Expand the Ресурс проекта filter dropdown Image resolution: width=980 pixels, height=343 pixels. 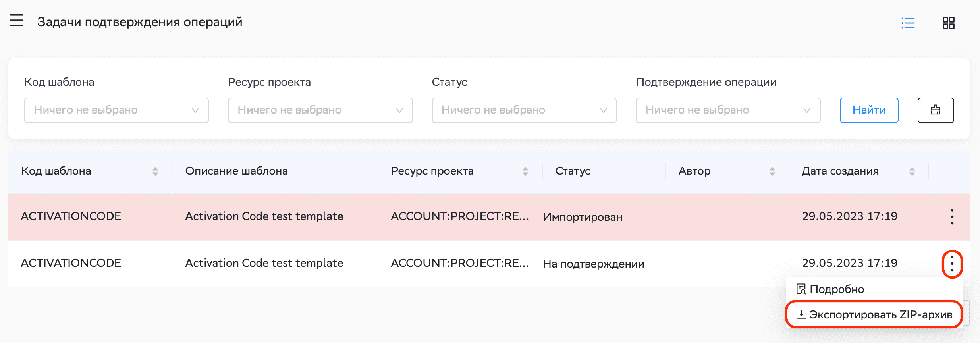point(320,110)
